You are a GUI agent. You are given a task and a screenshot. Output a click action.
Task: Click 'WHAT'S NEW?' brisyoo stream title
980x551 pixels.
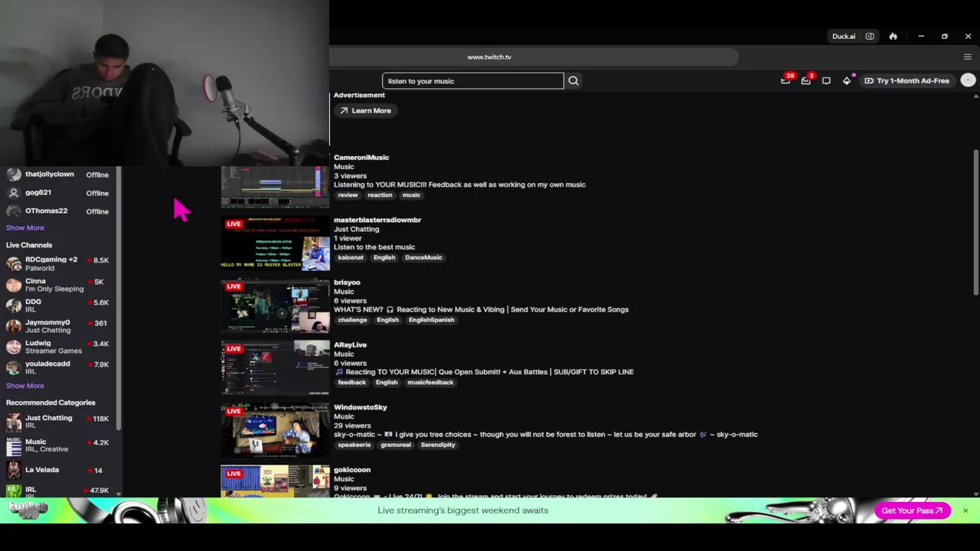(481, 309)
